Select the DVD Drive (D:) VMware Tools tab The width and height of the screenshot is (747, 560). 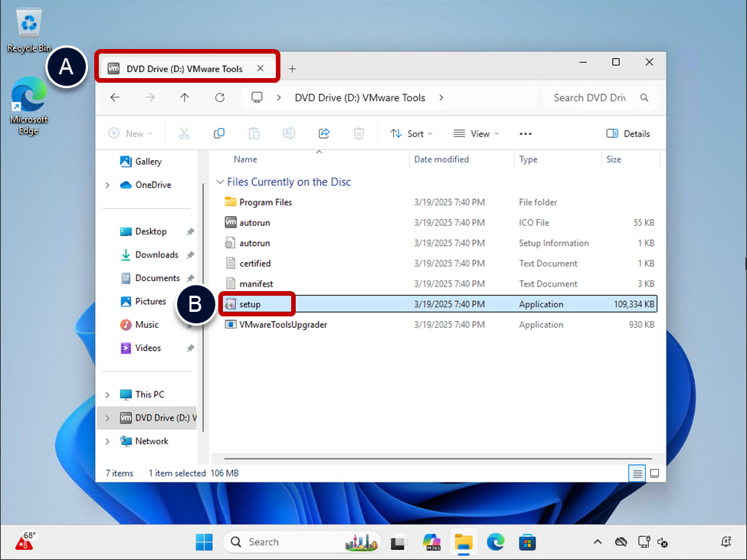[x=184, y=69]
